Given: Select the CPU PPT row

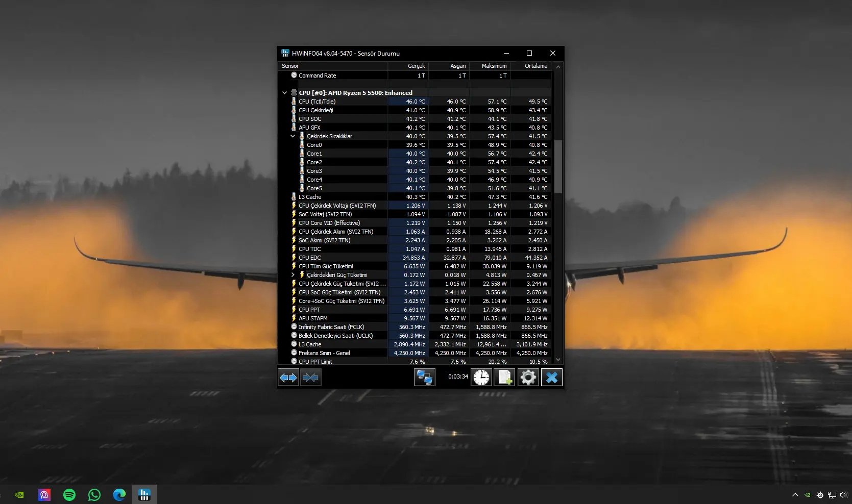Looking at the screenshot, I should [x=415, y=310].
